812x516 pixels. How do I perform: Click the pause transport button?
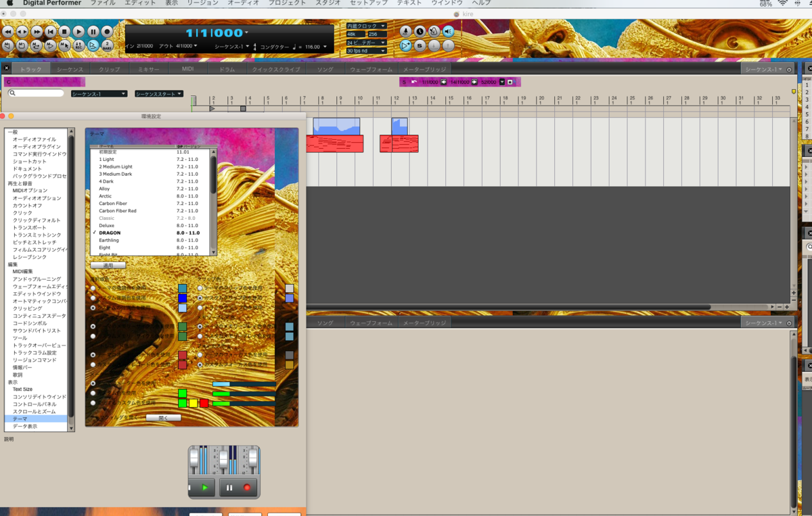pyautogui.click(x=93, y=32)
